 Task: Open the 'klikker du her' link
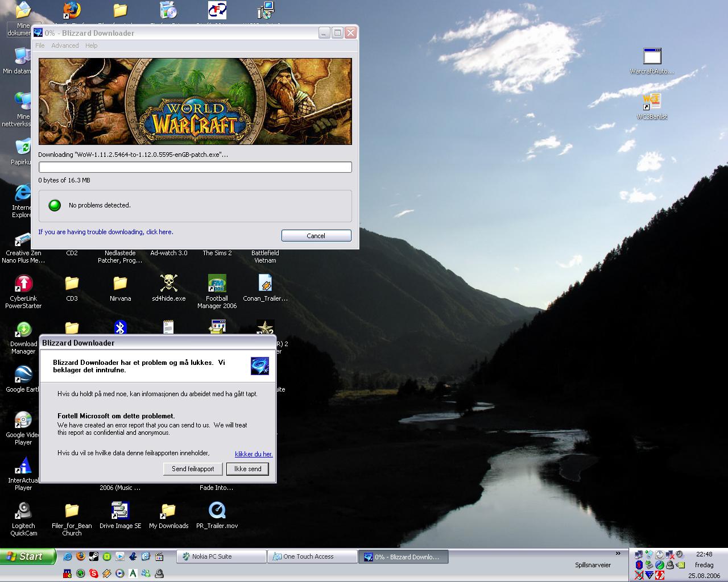[x=254, y=454]
